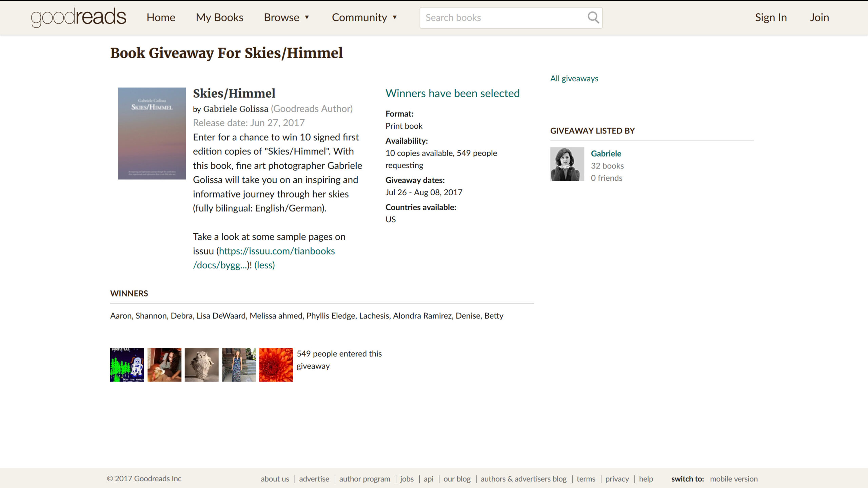
Task: Open the our blog footer link
Action: (457, 479)
